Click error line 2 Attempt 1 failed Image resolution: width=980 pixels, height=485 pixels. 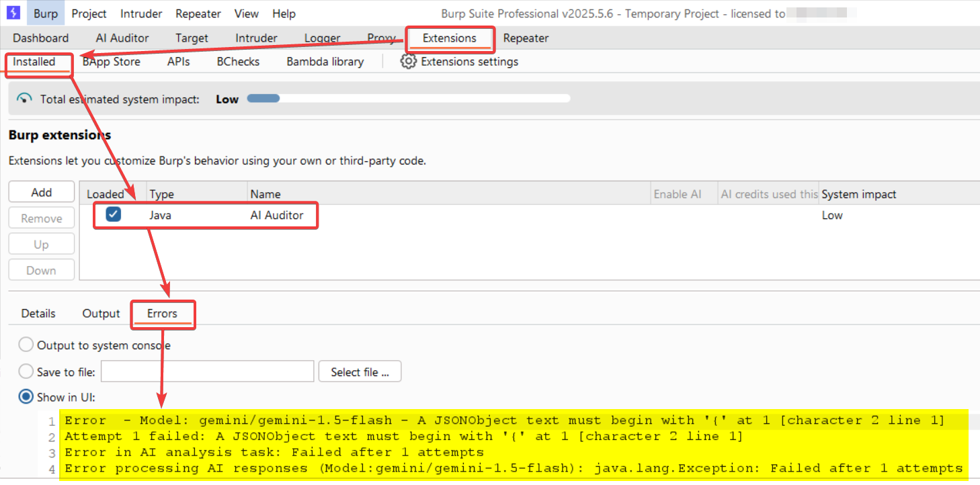click(404, 437)
